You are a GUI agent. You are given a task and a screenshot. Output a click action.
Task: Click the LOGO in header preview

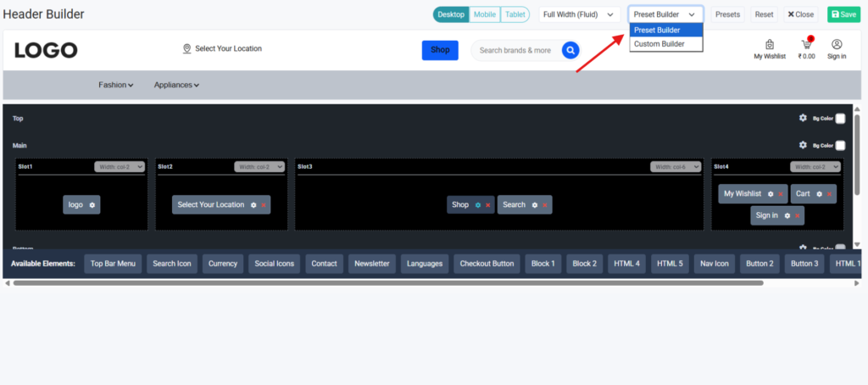click(x=46, y=50)
